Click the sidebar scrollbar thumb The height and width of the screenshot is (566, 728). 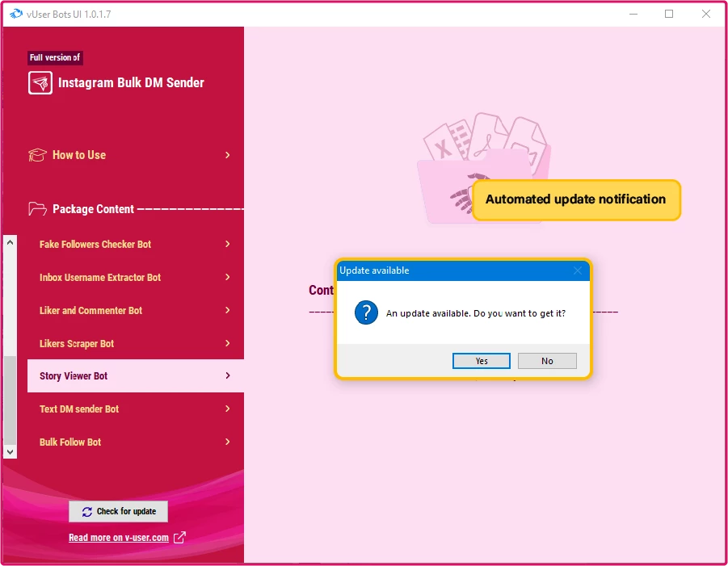tap(11, 400)
